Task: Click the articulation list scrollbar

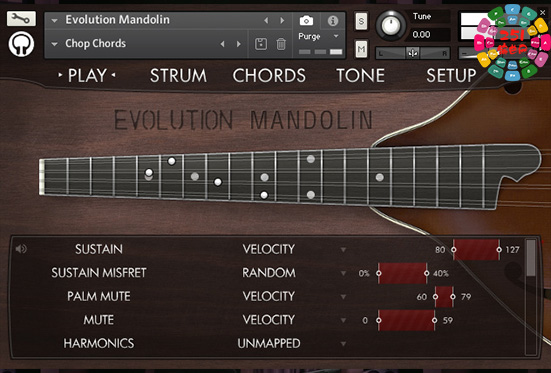Action: pos(530,258)
